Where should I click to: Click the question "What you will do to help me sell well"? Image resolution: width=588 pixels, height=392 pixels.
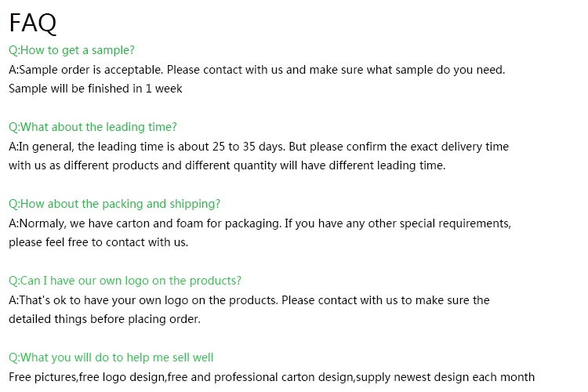pos(111,358)
